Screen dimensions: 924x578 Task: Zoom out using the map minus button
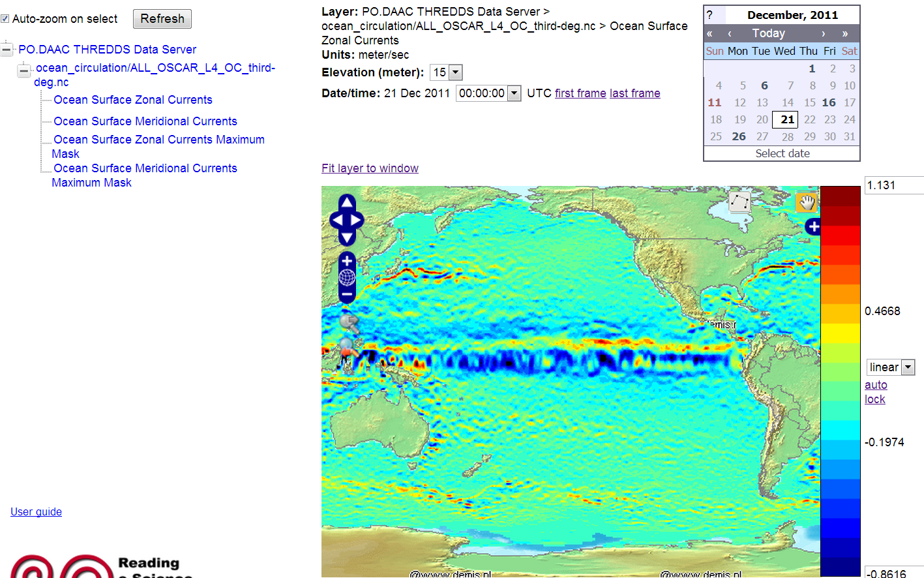point(347,295)
